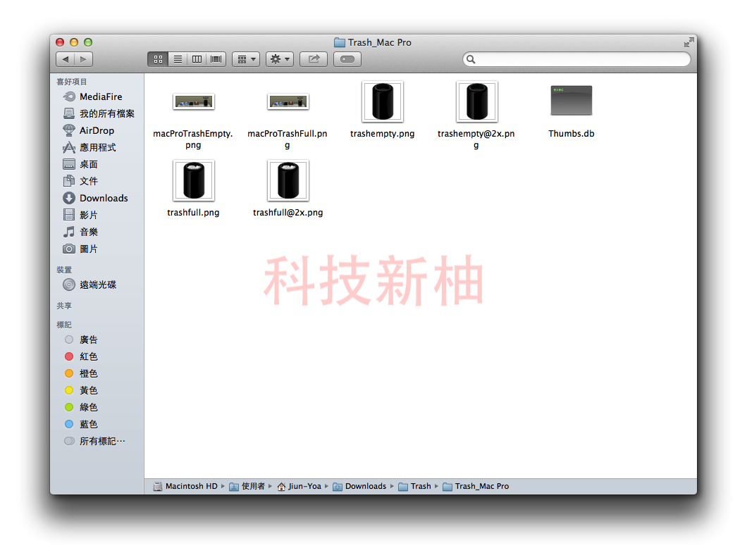
Task: Click Trash in the path bar
Action: (414, 486)
